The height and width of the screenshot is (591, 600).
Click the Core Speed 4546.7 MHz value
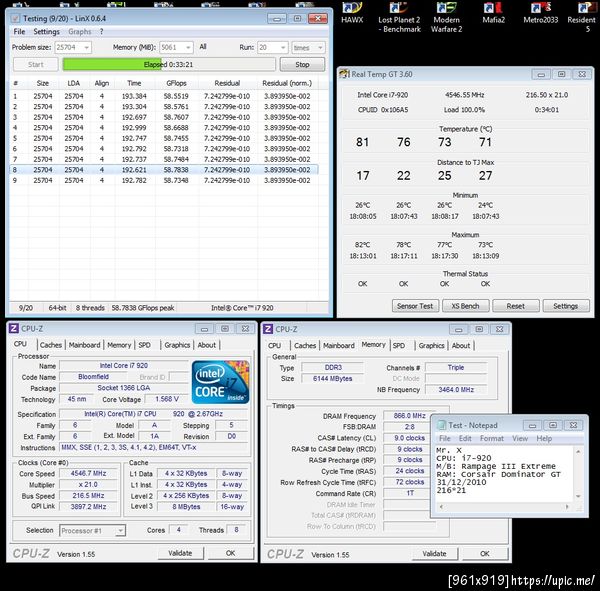(88, 473)
